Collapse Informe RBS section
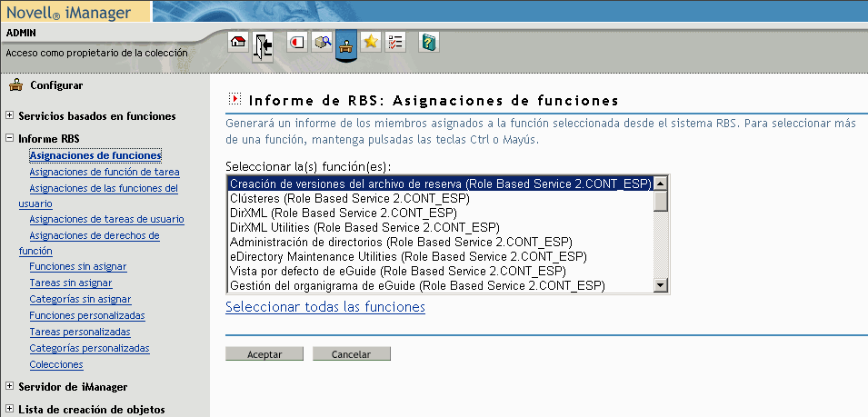 click(9, 138)
